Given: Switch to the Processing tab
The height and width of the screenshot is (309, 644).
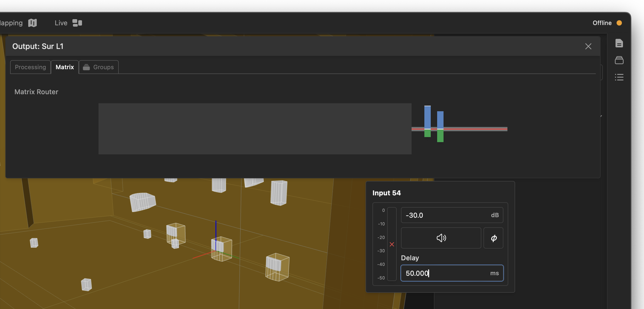Looking at the screenshot, I should coord(30,67).
